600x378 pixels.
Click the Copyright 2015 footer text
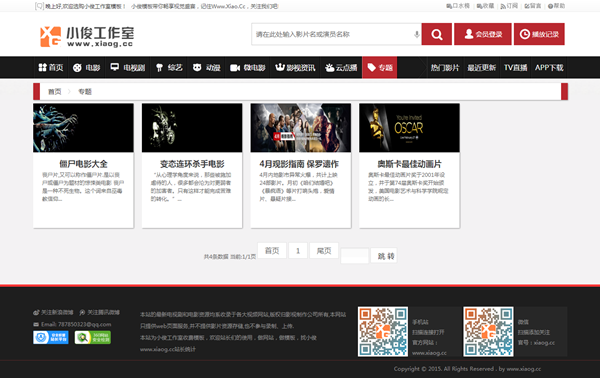(467, 369)
